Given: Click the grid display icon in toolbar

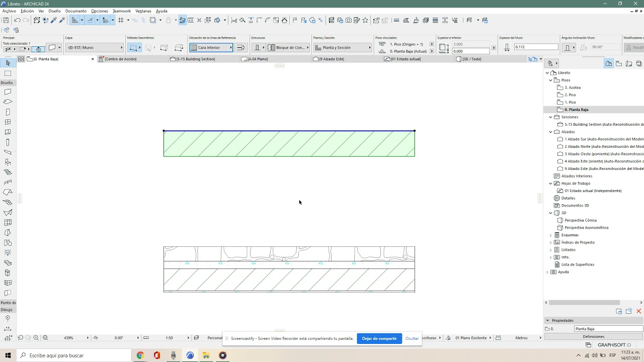Looking at the screenshot, I should 121,20.
